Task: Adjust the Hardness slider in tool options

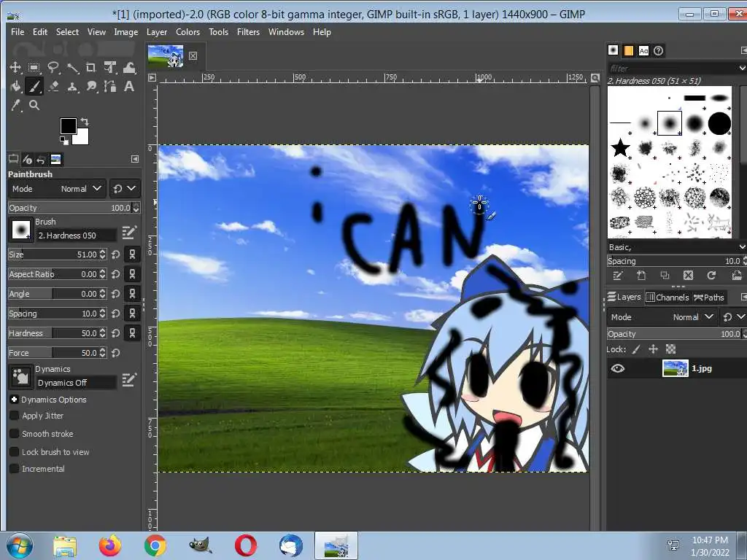Action: coord(53,333)
